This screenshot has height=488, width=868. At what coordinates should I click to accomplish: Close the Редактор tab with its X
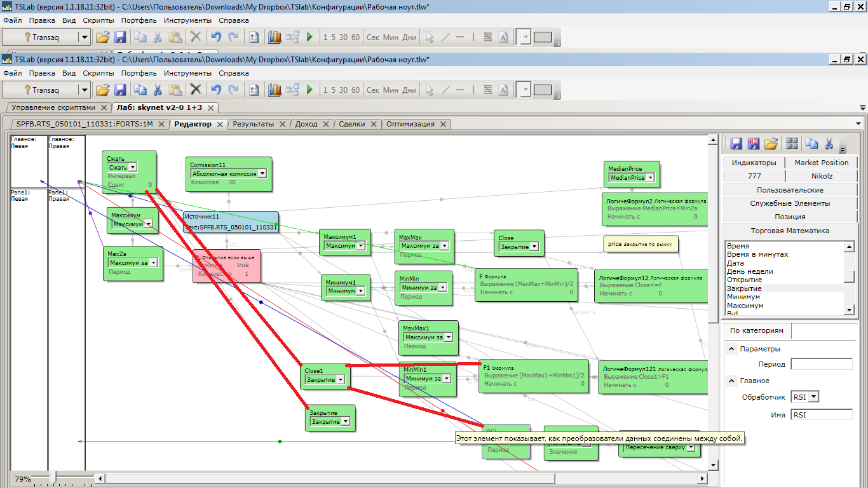click(220, 125)
